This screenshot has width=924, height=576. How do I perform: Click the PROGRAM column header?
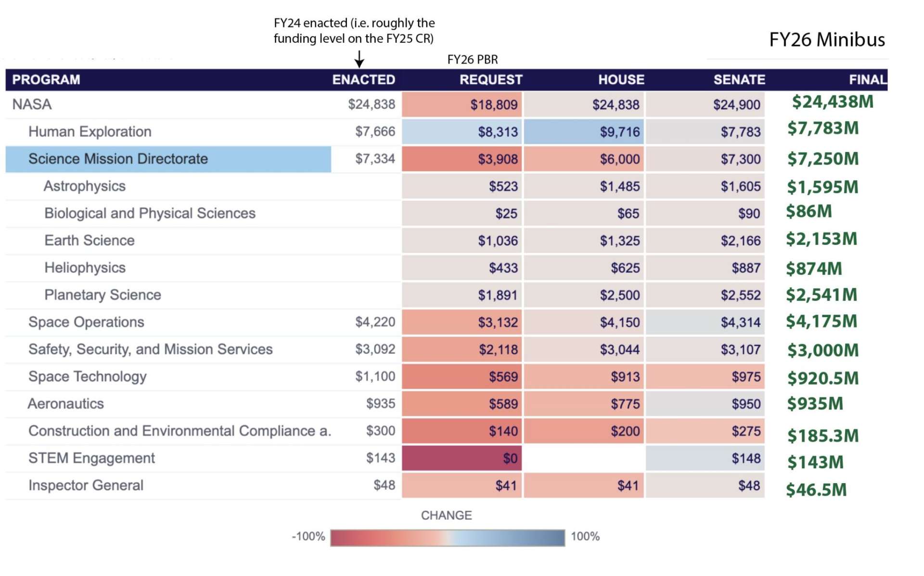(x=46, y=80)
